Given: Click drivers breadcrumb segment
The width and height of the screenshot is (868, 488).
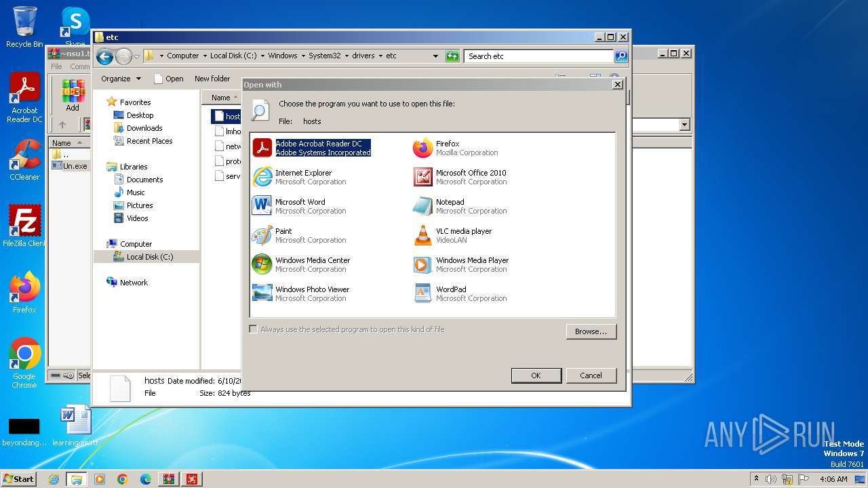Looking at the screenshot, I should [363, 56].
